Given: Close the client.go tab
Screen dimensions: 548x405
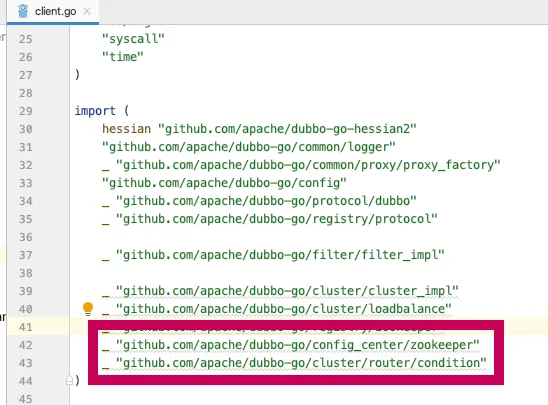Looking at the screenshot, I should tap(87, 12).
